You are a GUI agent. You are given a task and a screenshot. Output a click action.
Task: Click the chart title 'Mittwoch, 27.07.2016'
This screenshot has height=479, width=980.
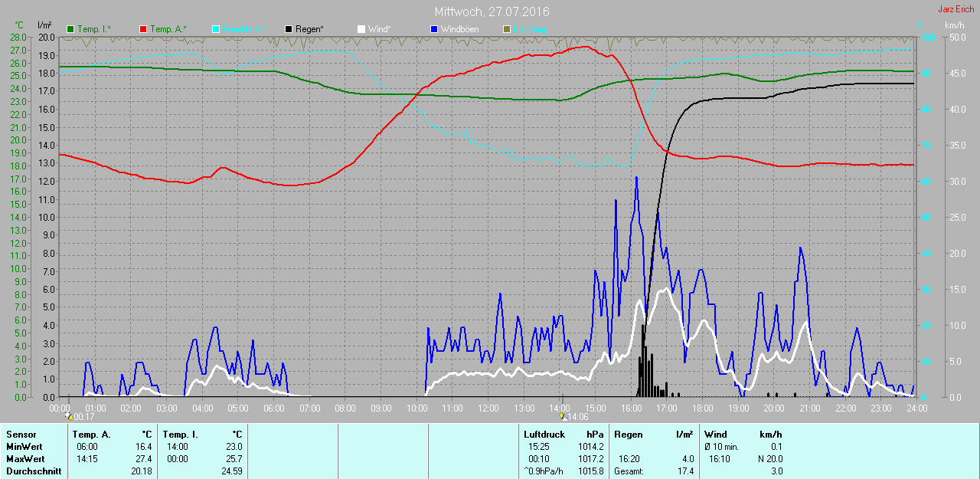[492, 11]
